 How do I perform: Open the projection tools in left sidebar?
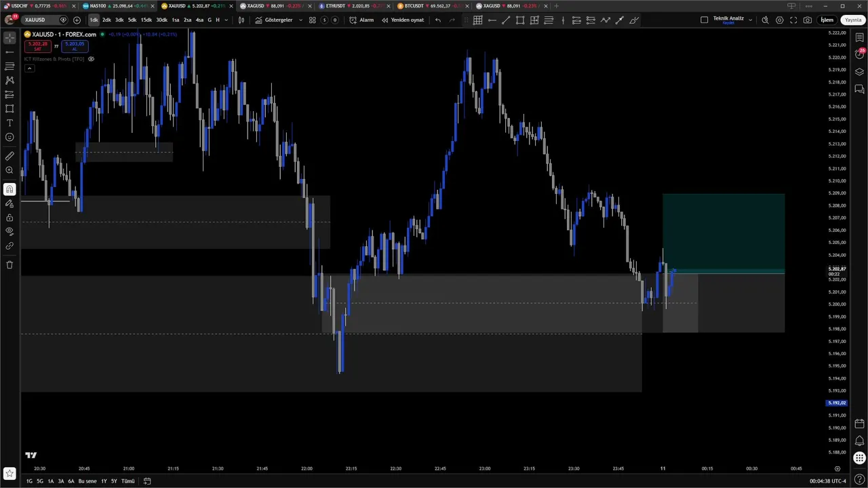coord(9,94)
